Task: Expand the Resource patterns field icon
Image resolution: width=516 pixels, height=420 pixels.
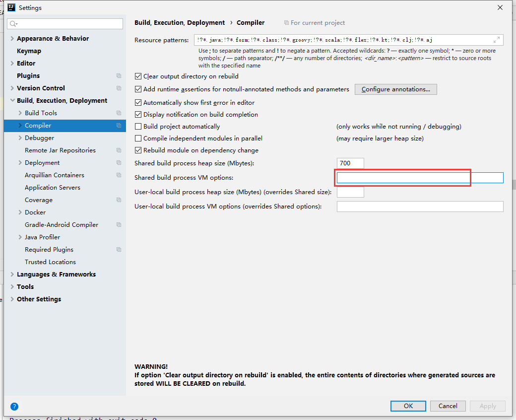Action: tap(497, 40)
